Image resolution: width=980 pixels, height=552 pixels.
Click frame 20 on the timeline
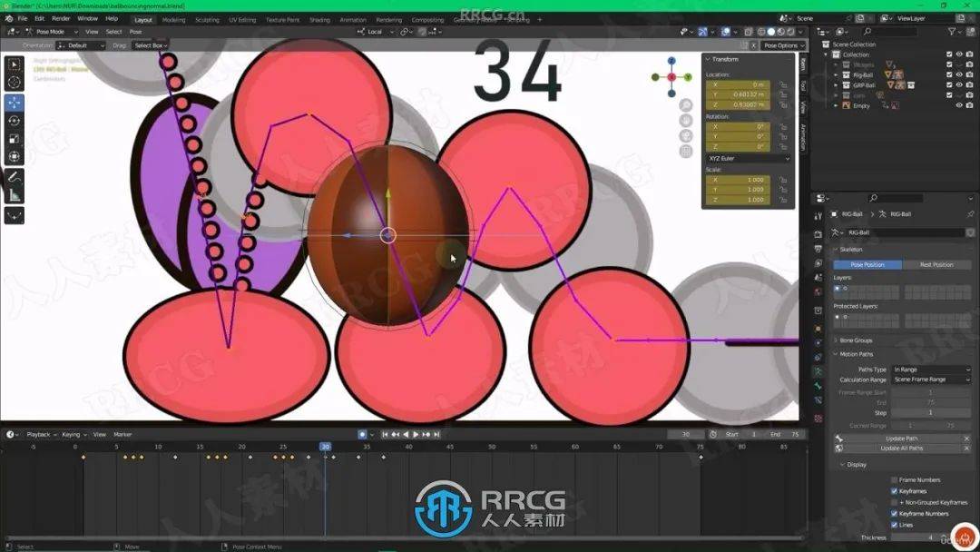pyautogui.click(x=241, y=447)
